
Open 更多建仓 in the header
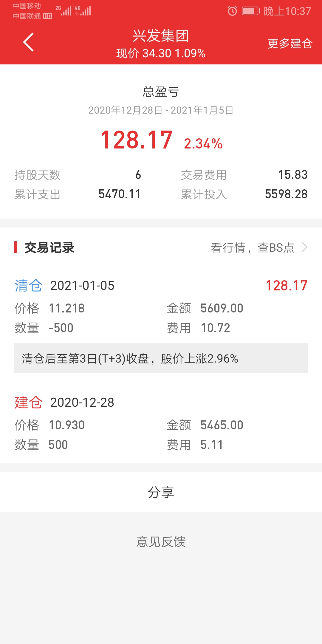[x=290, y=44]
